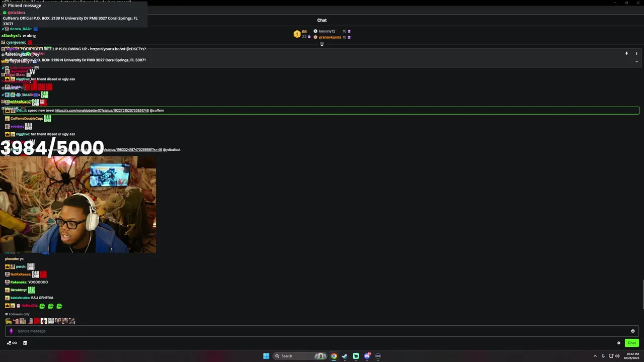Click the Followers only heart label
Viewport: 644px width, 362px height.
tap(17, 314)
